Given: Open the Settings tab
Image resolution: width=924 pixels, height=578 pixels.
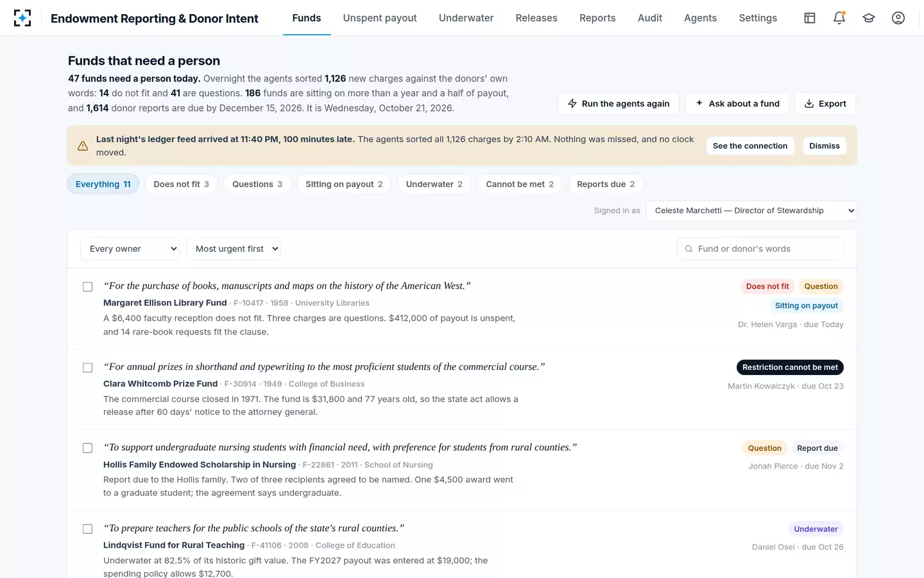Looking at the screenshot, I should pos(758,18).
